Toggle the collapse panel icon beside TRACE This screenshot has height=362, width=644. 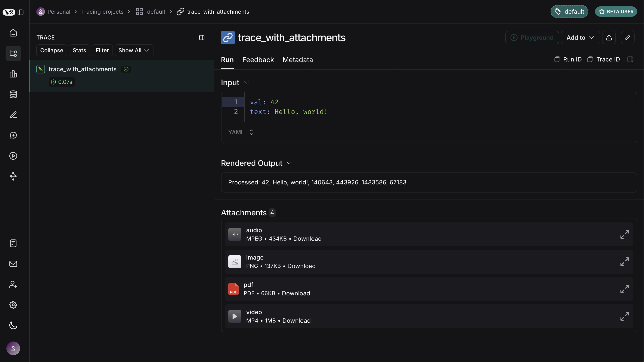202,37
